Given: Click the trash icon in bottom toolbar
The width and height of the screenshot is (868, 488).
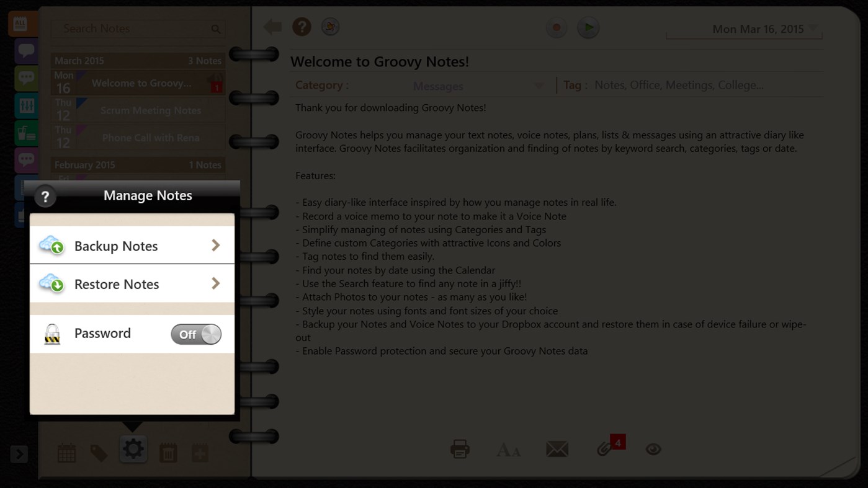Looking at the screenshot, I should coord(166,452).
